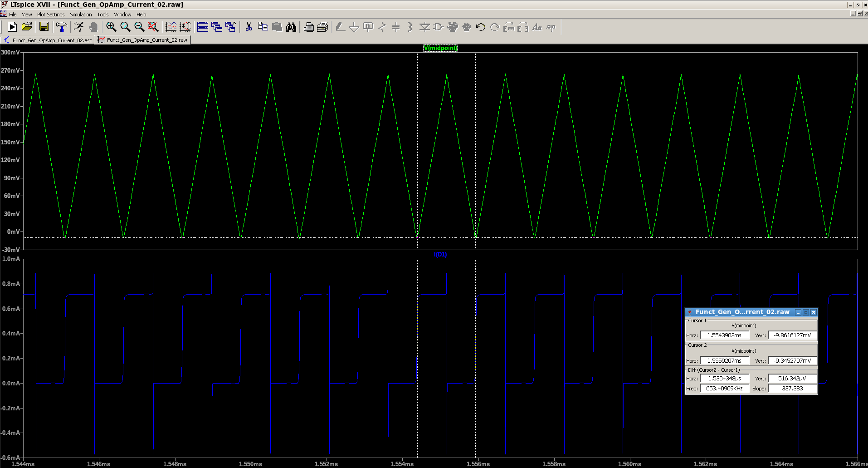Click the text Aa toolbar icon
Viewport: 868px width, 468px height.
pyautogui.click(x=537, y=27)
